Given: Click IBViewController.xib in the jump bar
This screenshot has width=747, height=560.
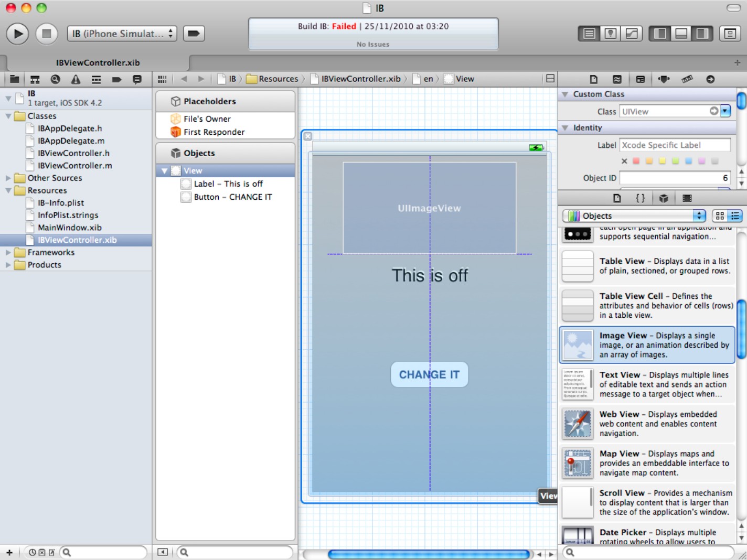Looking at the screenshot, I should coord(355,79).
